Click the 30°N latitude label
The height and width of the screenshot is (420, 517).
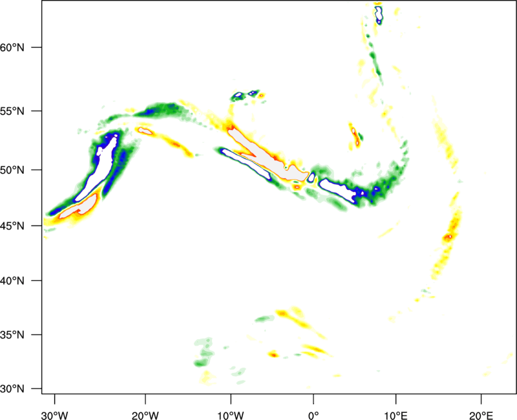[x=12, y=389]
